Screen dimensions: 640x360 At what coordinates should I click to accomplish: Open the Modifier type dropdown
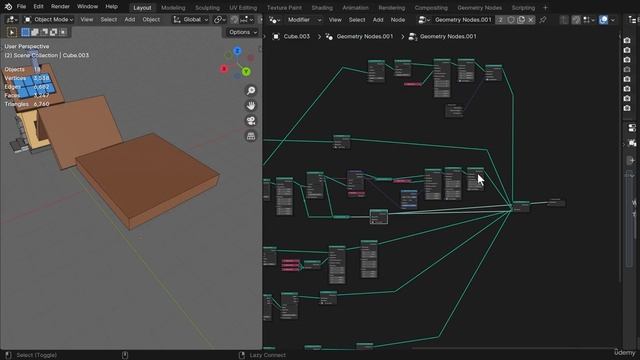pos(304,20)
